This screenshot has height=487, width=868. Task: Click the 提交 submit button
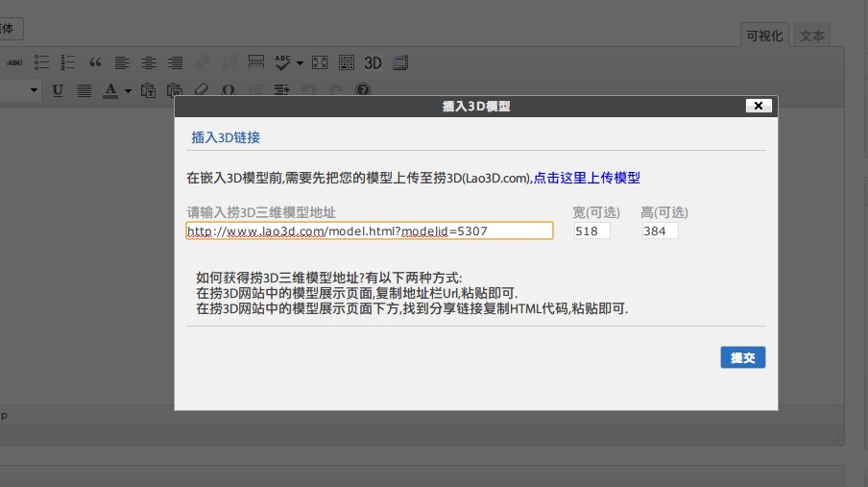coord(743,357)
